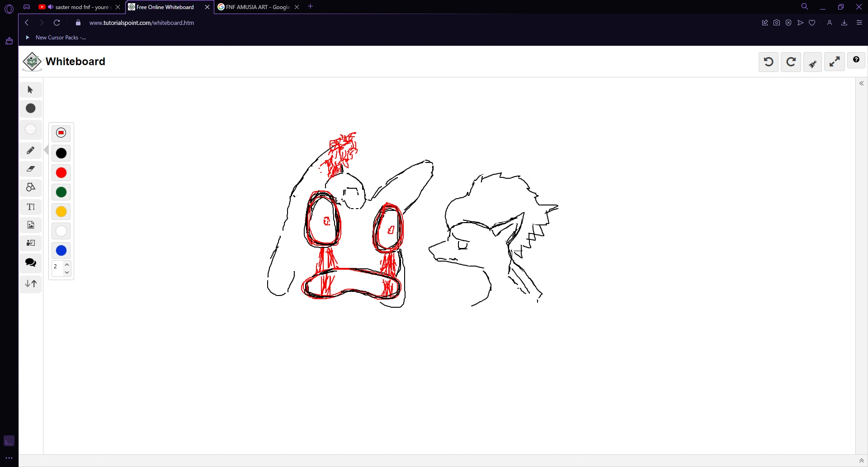Select the Text tool
This screenshot has height=467, width=868.
30,207
